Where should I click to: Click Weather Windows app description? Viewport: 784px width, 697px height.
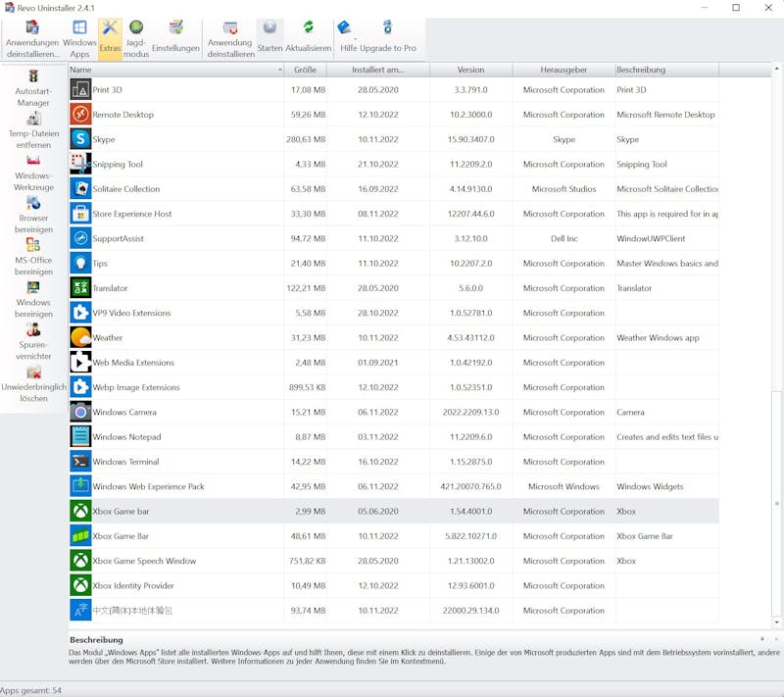pos(658,337)
